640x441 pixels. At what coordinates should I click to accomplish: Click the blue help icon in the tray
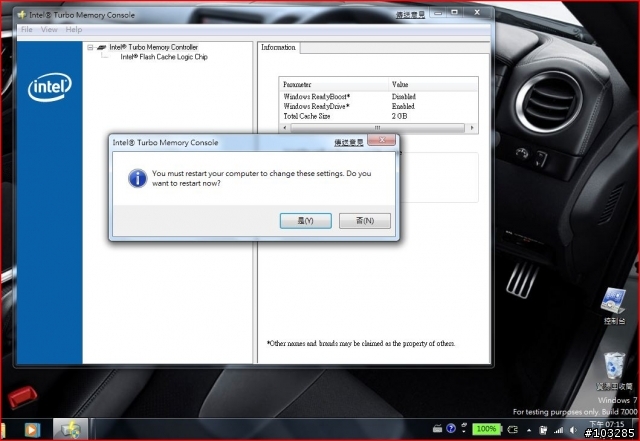(x=451, y=428)
